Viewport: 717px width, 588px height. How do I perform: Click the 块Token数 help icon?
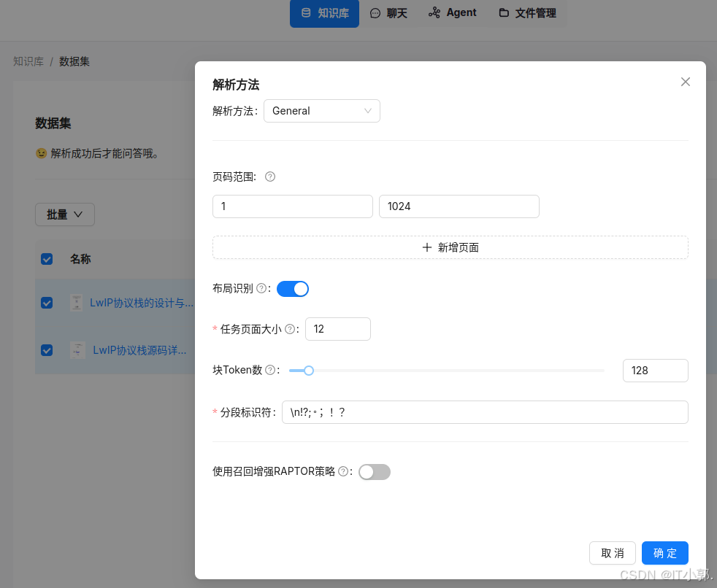[271, 370]
